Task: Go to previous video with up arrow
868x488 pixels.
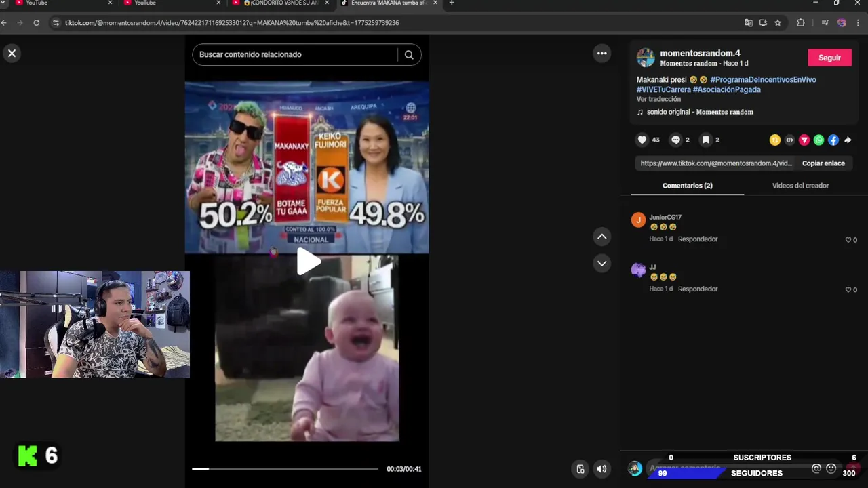Action: click(x=601, y=237)
